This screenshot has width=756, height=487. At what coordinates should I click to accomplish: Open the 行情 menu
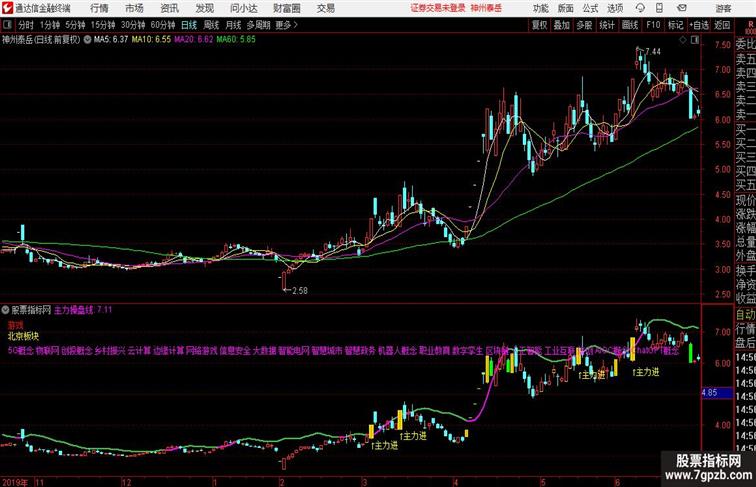(x=99, y=8)
